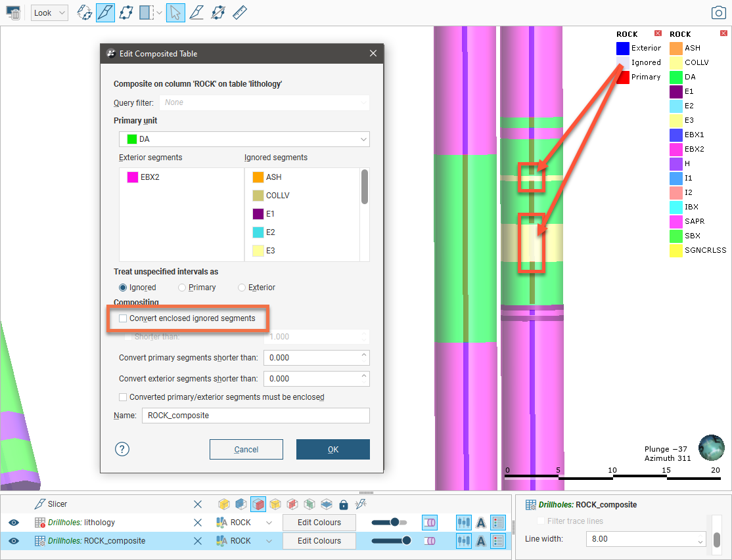Viewport: 732px width, 560px height.
Task: Click the lithology opacity slider
Action: 388,523
